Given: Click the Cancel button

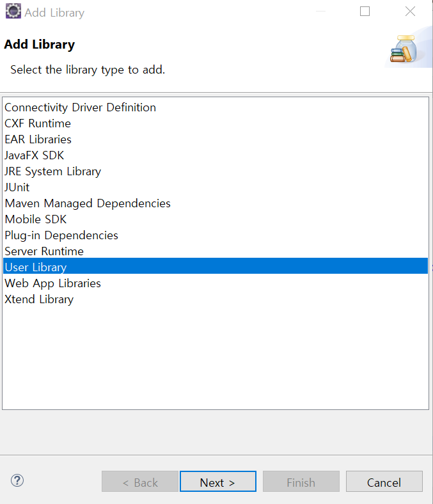Looking at the screenshot, I should click(x=384, y=481).
